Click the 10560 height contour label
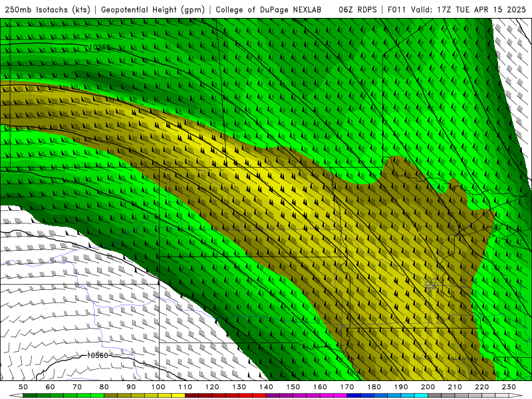532x399 pixels. click(x=98, y=355)
